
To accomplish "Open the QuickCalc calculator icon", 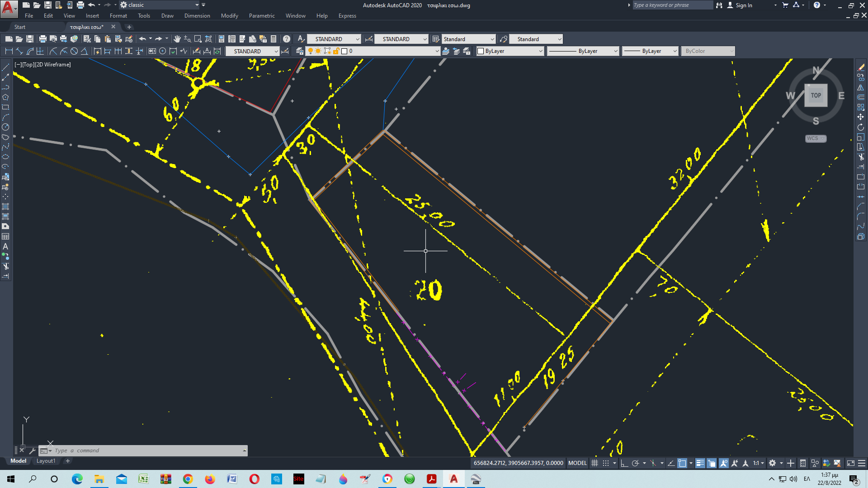I will (x=274, y=39).
